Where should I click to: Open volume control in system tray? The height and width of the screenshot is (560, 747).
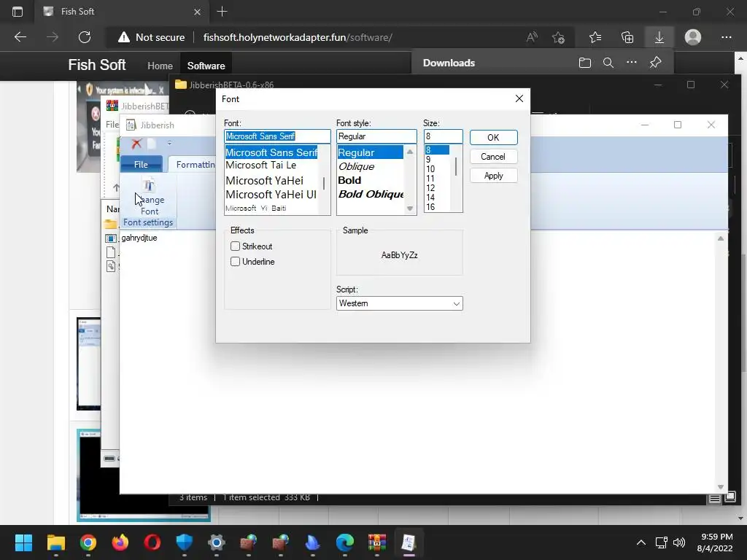click(x=679, y=542)
